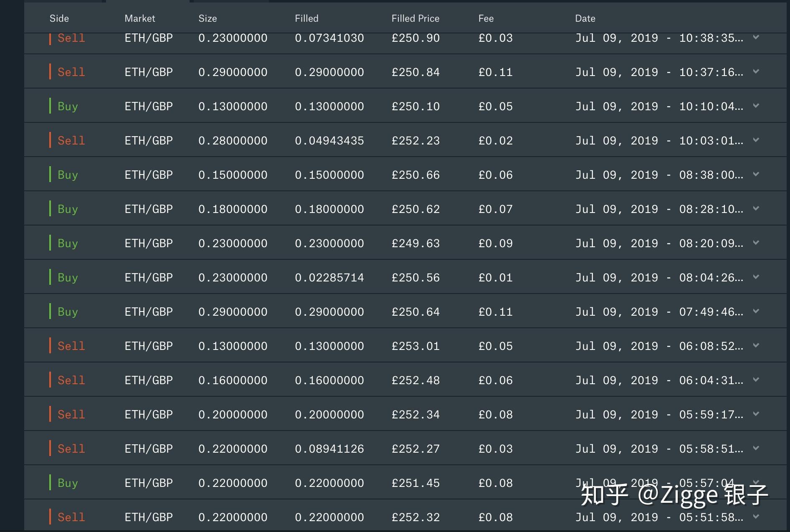Viewport: 790px width, 532px height.
Task: Expand the 08:20:09 buy order chevron
Action: pyautogui.click(x=756, y=243)
